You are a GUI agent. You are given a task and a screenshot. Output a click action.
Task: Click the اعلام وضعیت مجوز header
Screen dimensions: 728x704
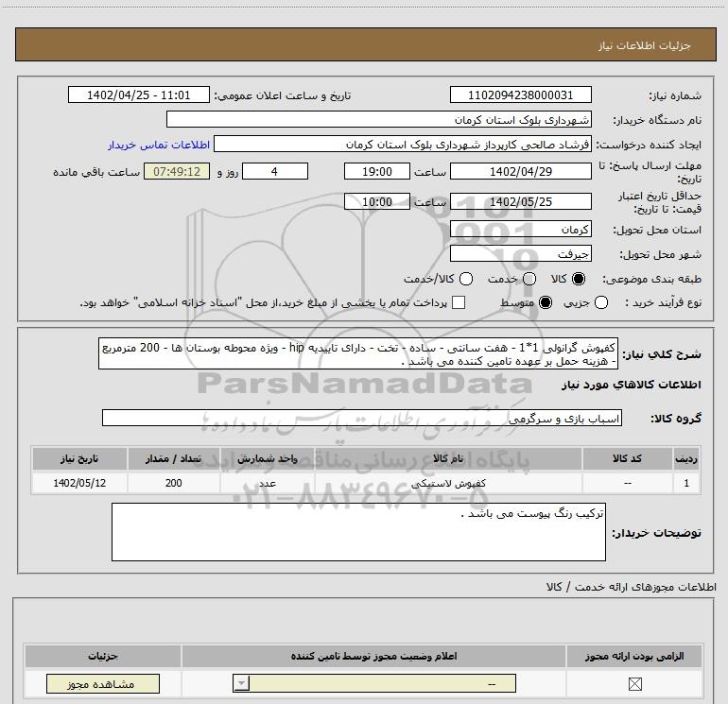point(373,656)
